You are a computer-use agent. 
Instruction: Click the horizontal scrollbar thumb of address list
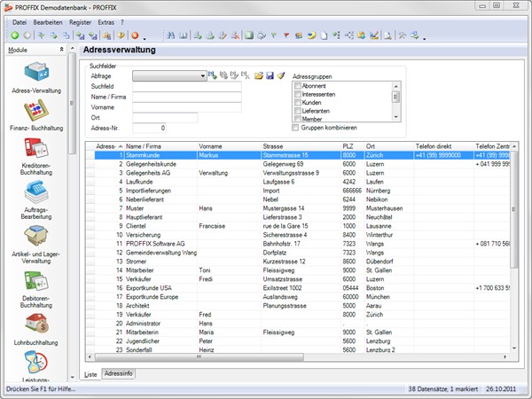click(199, 357)
